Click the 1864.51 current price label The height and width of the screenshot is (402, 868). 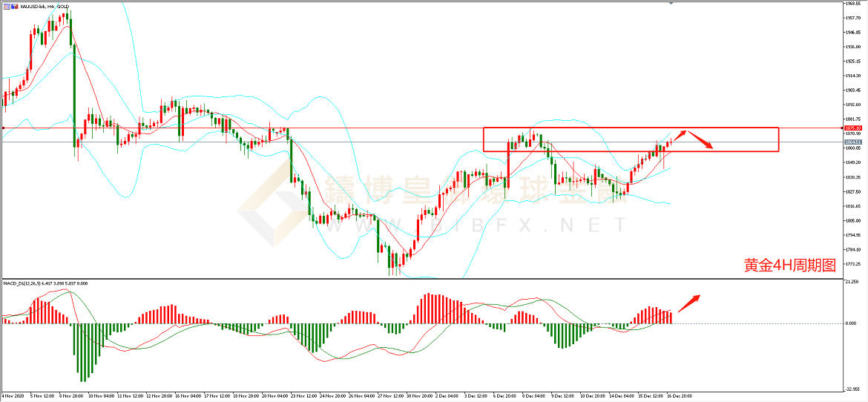coord(852,142)
